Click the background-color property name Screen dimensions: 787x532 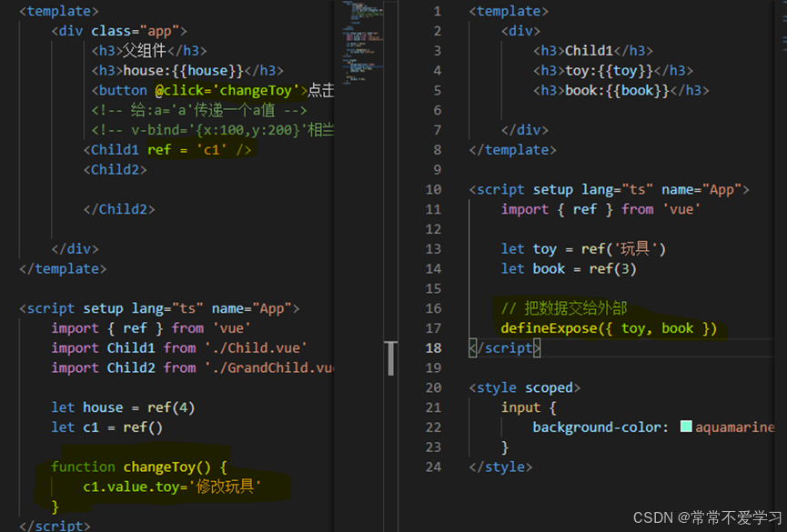point(597,427)
